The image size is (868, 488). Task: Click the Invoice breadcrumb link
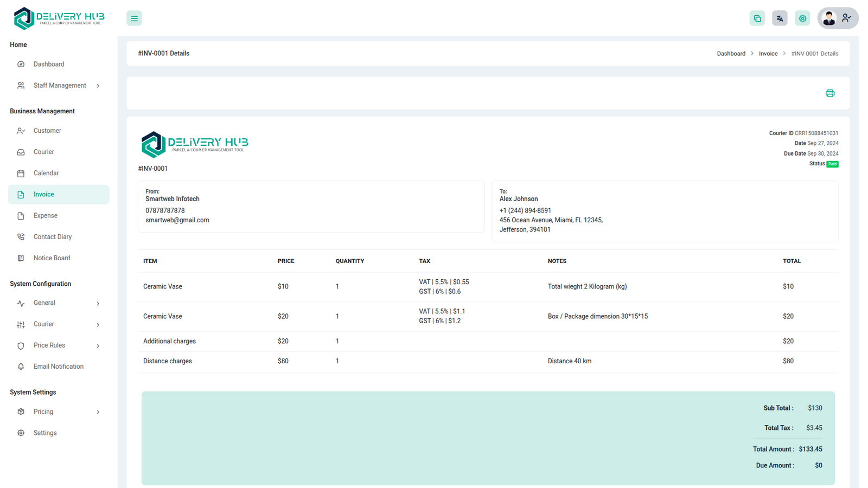click(x=768, y=54)
